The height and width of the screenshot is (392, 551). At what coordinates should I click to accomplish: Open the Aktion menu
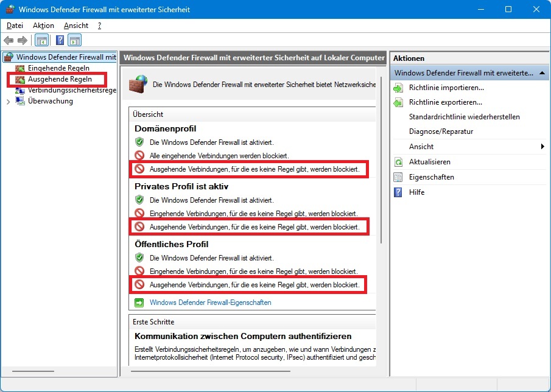pos(44,26)
